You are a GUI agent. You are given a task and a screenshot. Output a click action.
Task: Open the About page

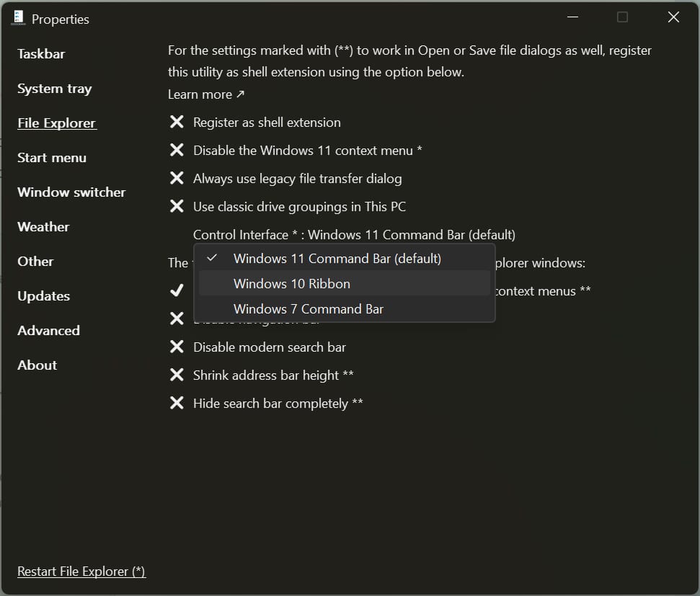(37, 365)
